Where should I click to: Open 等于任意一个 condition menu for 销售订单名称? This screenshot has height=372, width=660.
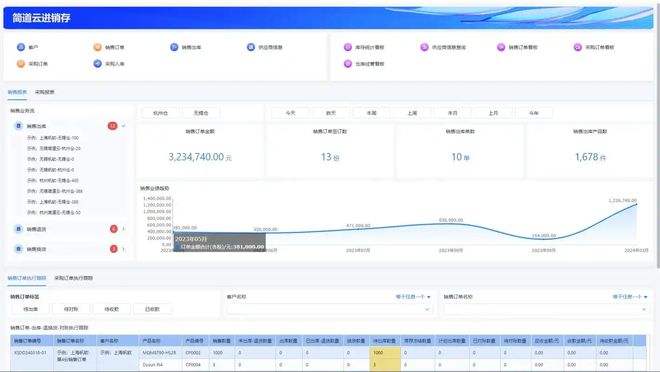[630, 297]
